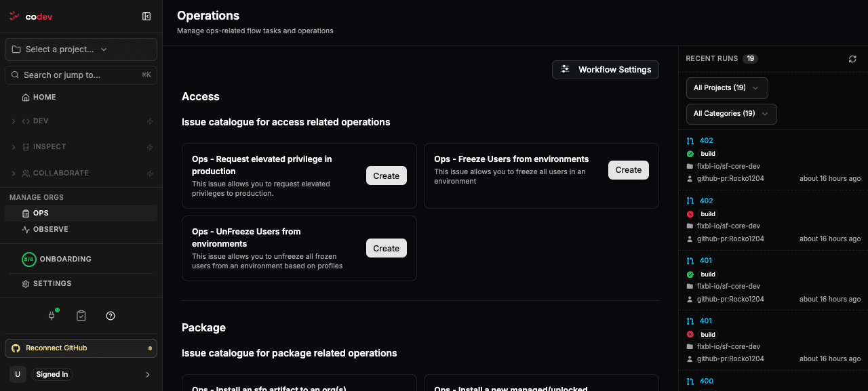Click the settings gear icon
Image resolution: width=868 pixels, height=391 pixels.
(26, 284)
